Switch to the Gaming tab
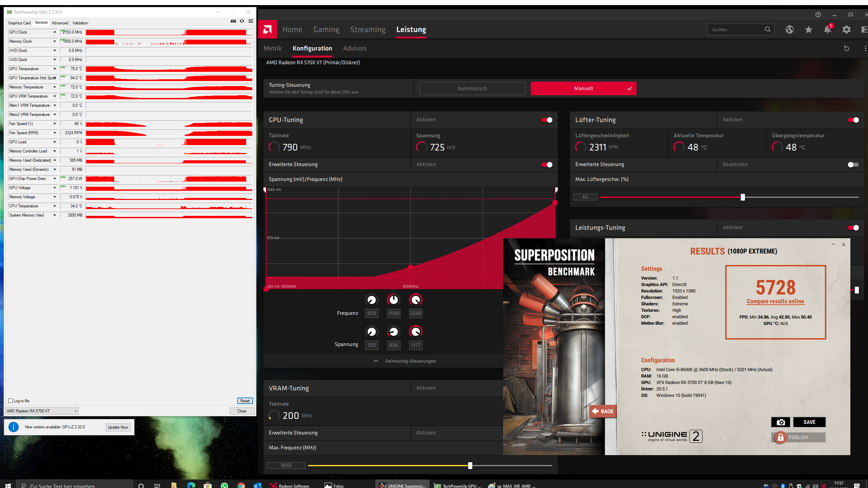The image size is (868, 488). coord(326,30)
